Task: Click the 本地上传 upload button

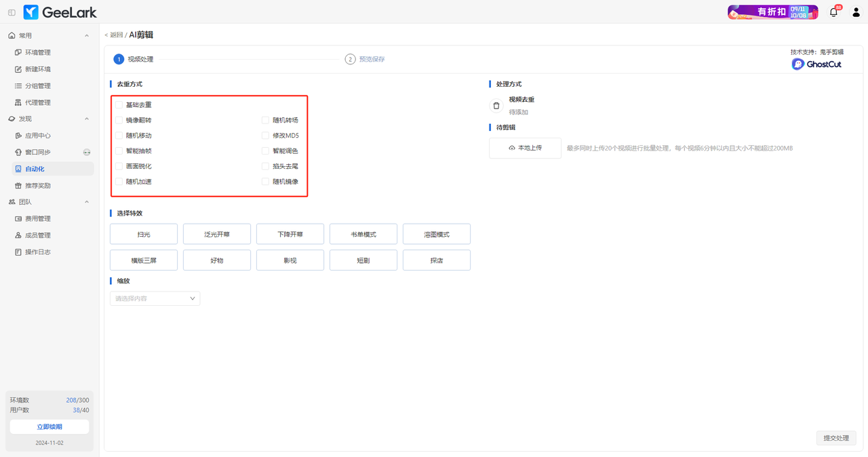Action: pos(526,148)
